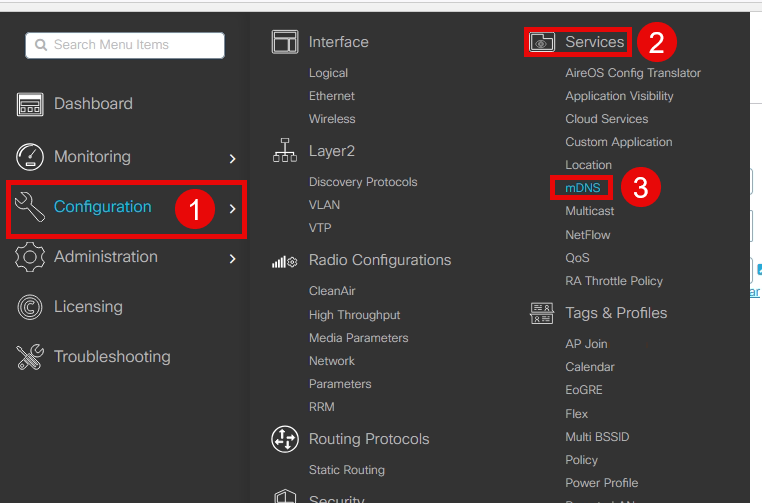762x503 pixels.
Task: Click the Troubleshooting tools icon
Action: pyautogui.click(x=30, y=357)
